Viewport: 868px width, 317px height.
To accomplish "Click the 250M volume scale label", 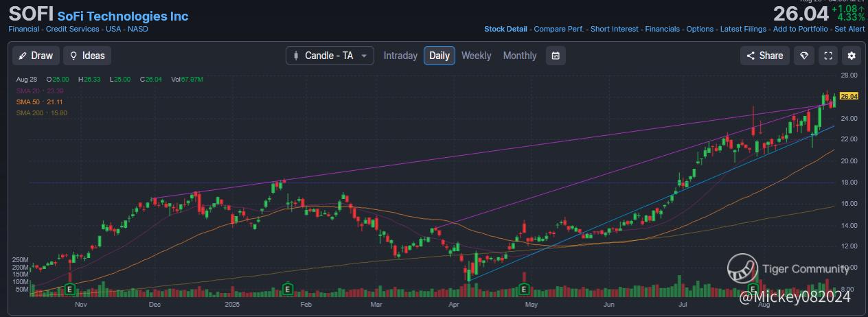I will (21, 260).
